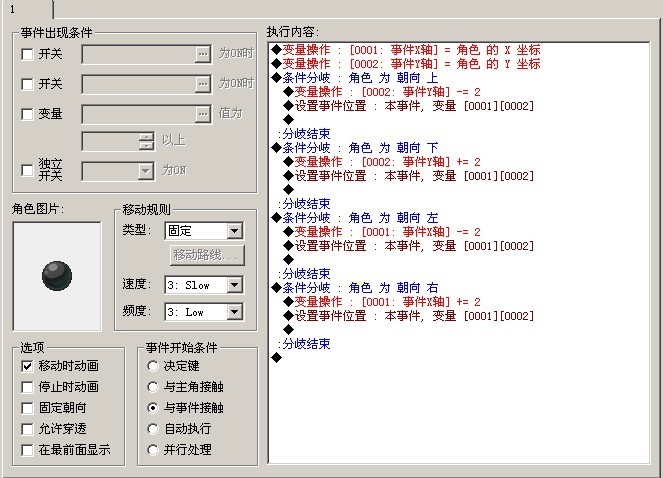
Task: Select the 自动执行 trigger radio button
Action: pyautogui.click(x=153, y=429)
